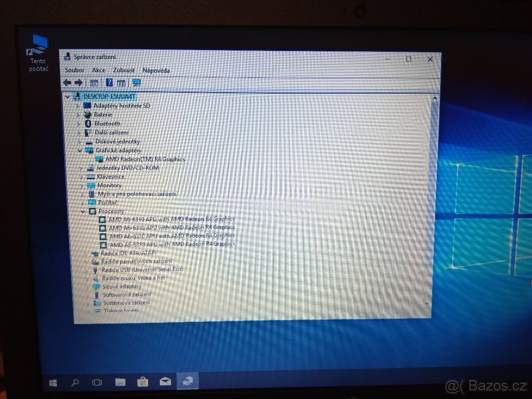Open Mail app from the taskbar
Screen dimensions: 532x399
(x=165, y=381)
